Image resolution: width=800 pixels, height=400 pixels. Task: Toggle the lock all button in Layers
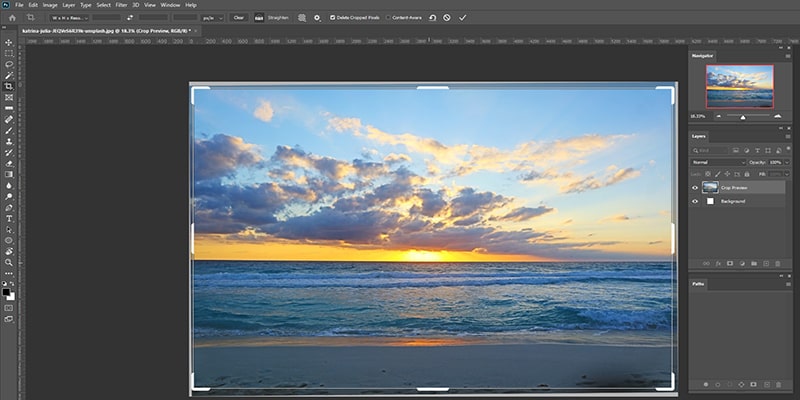pyautogui.click(x=746, y=174)
